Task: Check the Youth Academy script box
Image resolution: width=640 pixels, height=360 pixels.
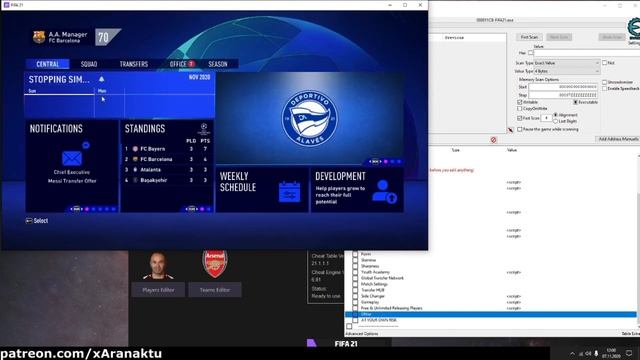Action: pyautogui.click(x=355, y=272)
